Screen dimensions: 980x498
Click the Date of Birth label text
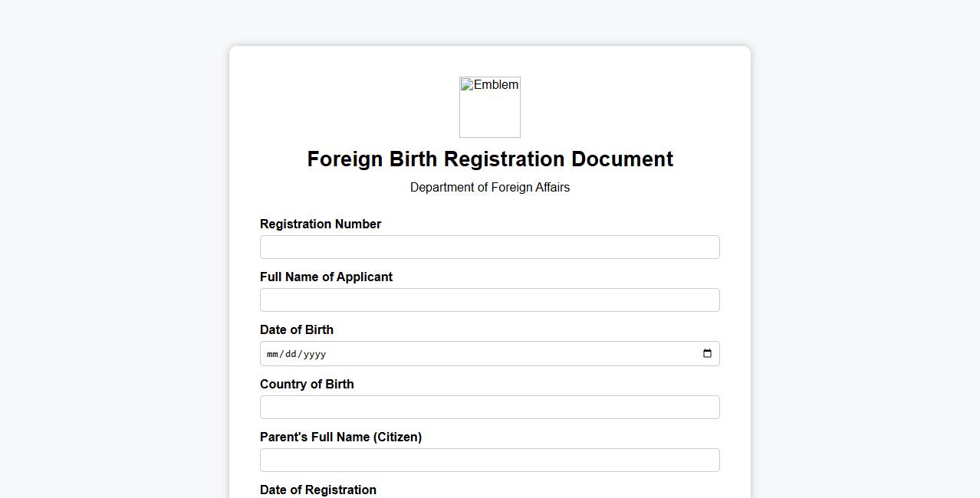click(x=297, y=330)
